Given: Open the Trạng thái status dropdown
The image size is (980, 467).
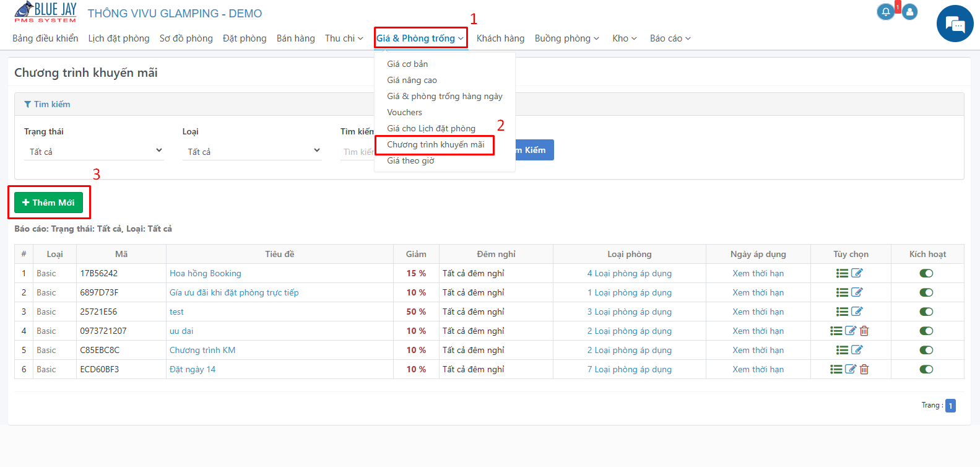Looking at the screenshot, I should click(x=94, y=151).
